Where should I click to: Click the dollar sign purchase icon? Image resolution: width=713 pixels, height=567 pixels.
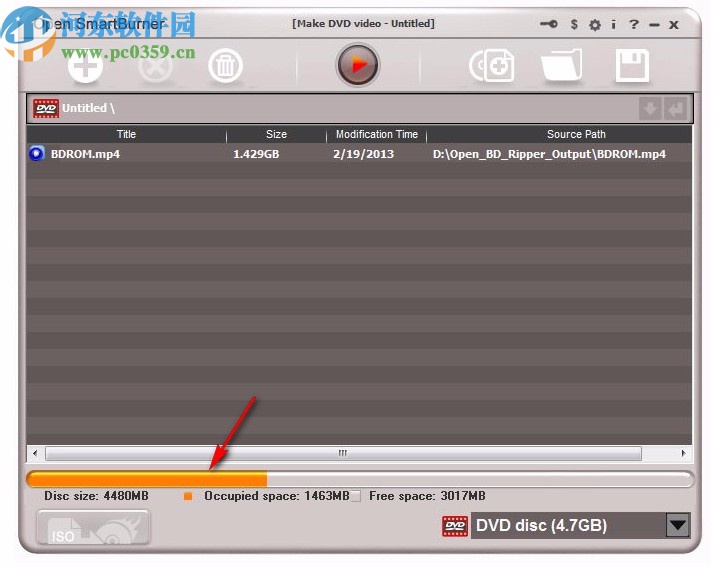pyautogui.click(x=574, y=24)
